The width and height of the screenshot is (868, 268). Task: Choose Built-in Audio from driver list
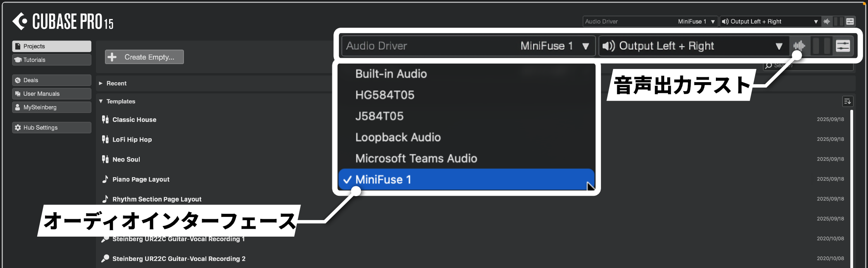tap(391, 74)
